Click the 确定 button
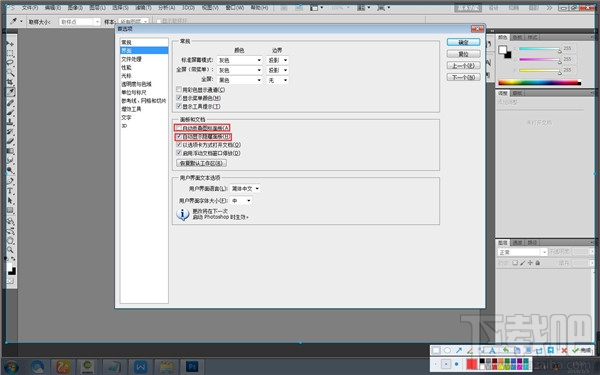600x375 pixels. [463, 42]
